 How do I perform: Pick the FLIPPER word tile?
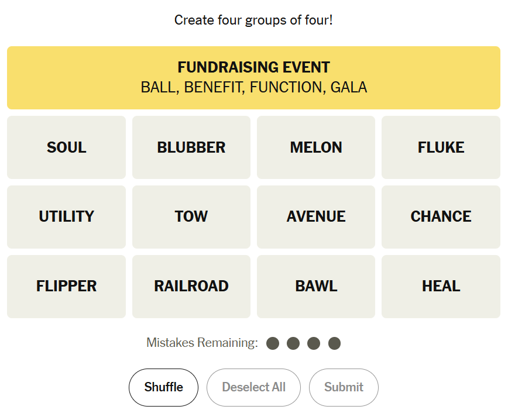(66, 286)
